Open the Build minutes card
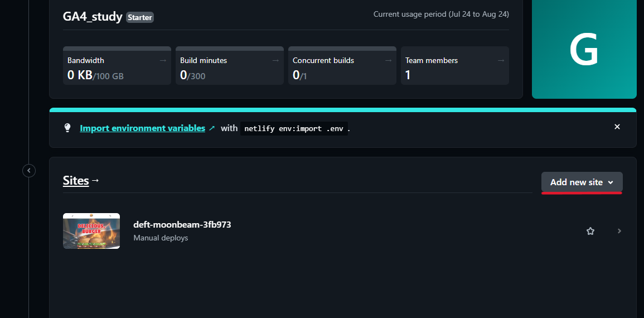The image size is (644, 318). (x=230, y=66)
